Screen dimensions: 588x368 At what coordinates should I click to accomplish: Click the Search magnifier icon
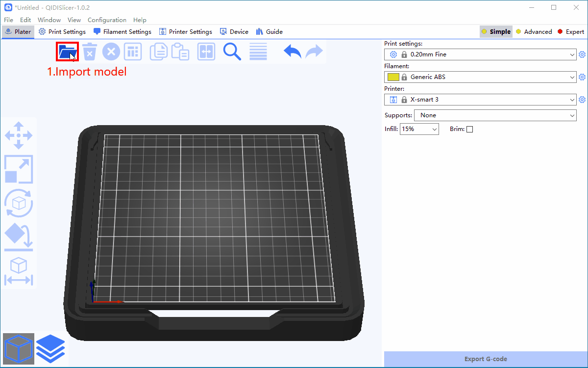coord(232,52)
